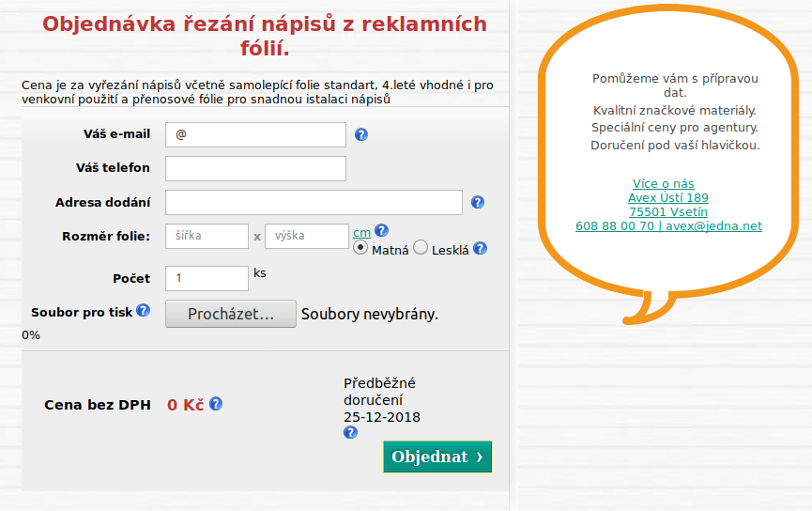Click the Objednat button
812x511 pixels.
(x=437, y=457)
